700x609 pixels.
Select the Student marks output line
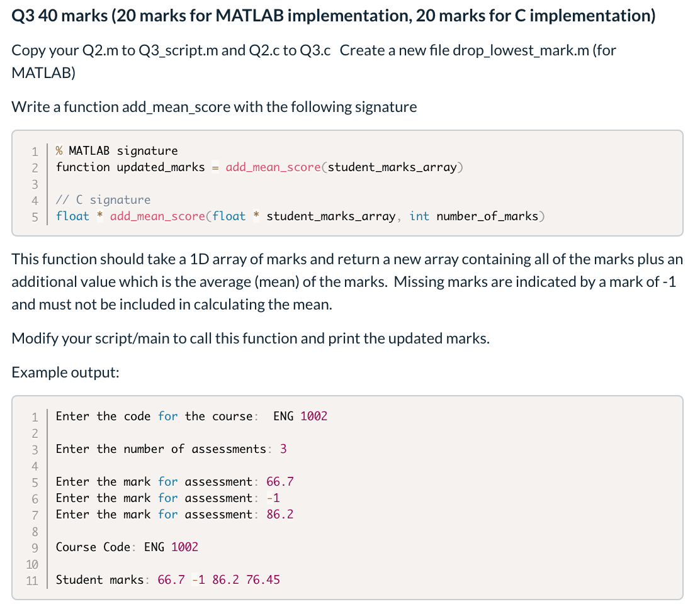tap(167, 579)
